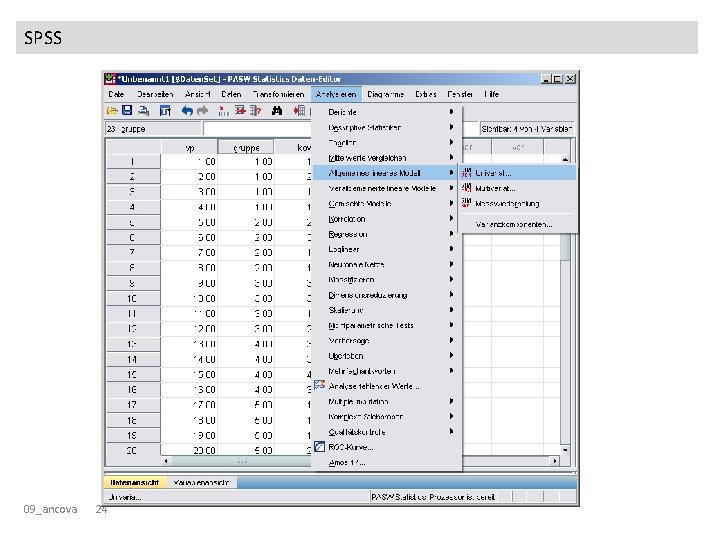Image resolution: width=720 pixels, height=540 pixels.
Task: Select Verallgemeinerte lineare Modelle menu entry
Action: pos(385,188)
